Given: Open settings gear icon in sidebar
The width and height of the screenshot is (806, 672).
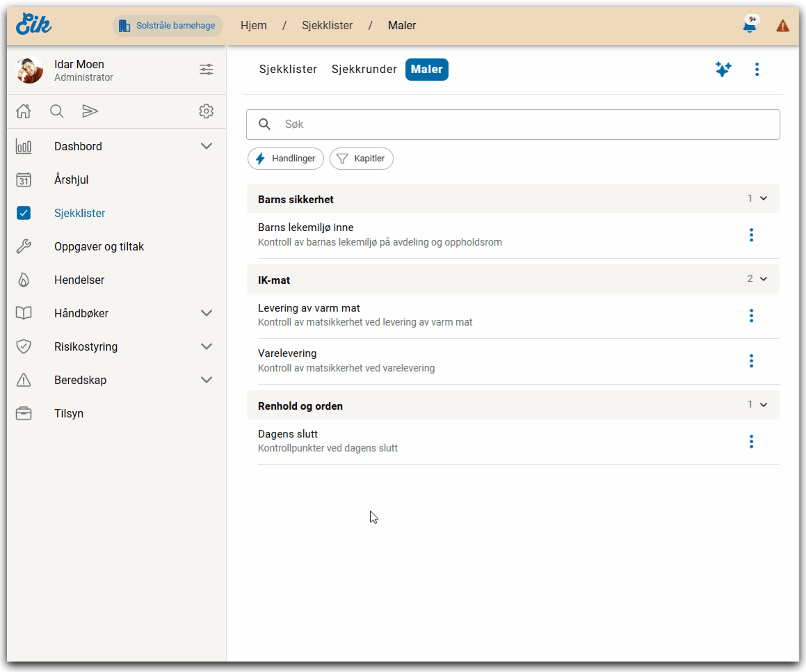Looking at the screenshot, I should pos(206,111).
